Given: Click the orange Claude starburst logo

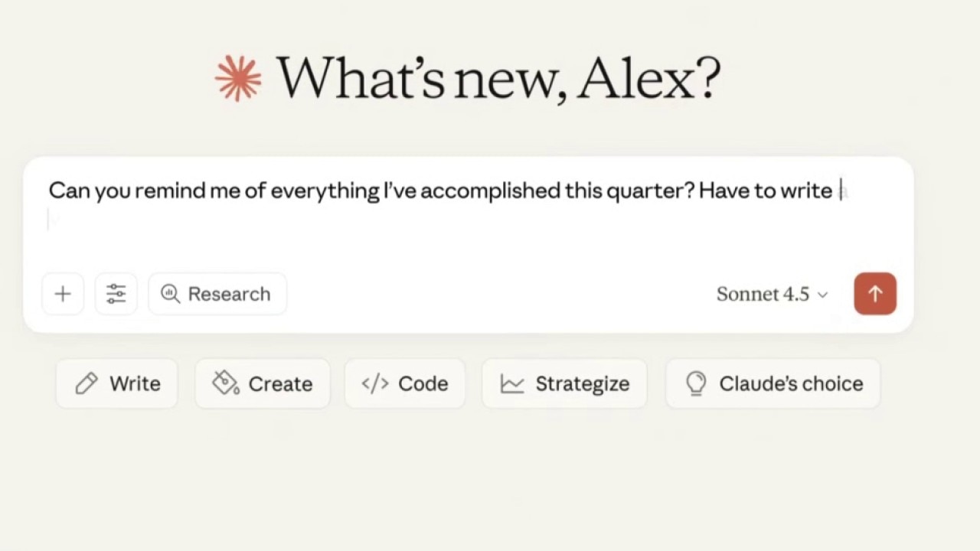Looking at the screenshot, I should pos(238,78).
